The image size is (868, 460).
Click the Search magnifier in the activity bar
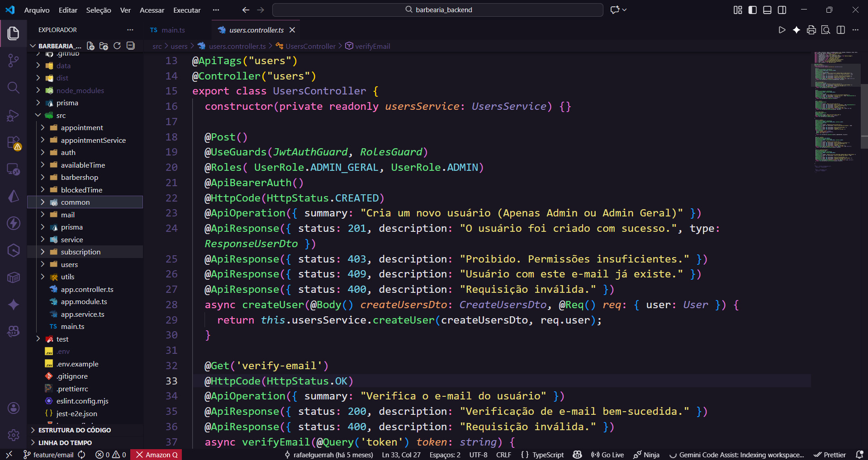coord(14,88)
